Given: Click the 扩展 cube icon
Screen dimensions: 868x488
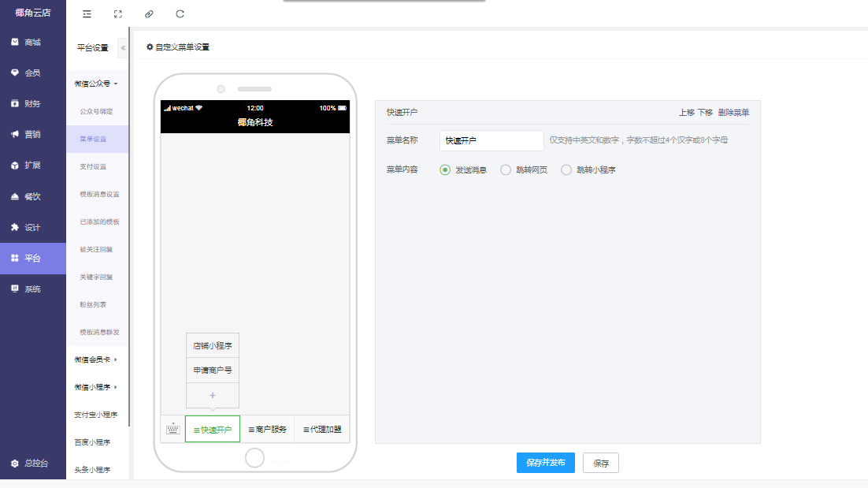Looking at the screenshot, I should [15, 165].
